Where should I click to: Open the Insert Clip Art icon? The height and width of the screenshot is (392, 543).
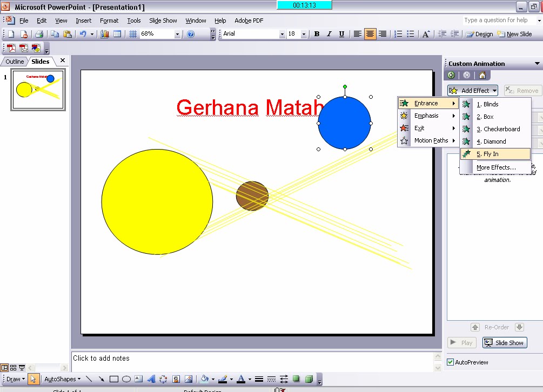pyautogui.click(x=177, y=379)
